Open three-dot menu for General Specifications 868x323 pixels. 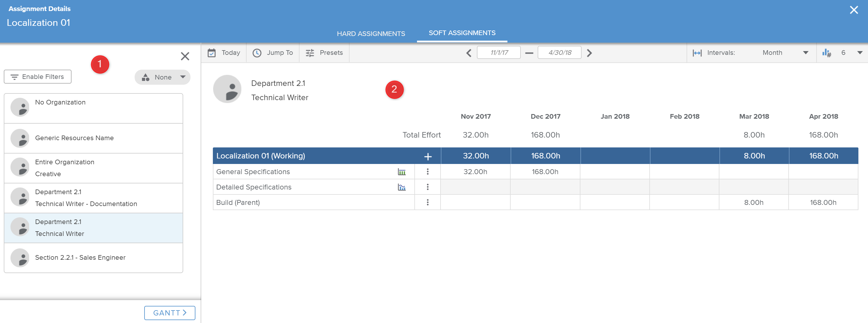click(427, 172)
